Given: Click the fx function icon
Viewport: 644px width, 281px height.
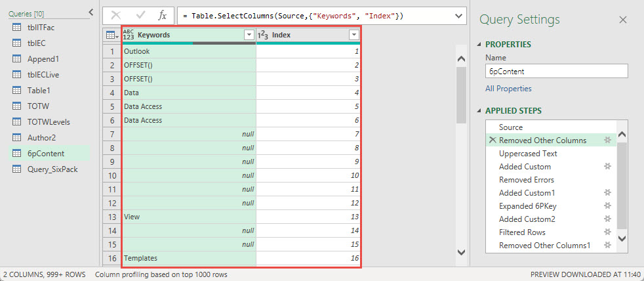Looking at the screenshot, I should [162, 15].
